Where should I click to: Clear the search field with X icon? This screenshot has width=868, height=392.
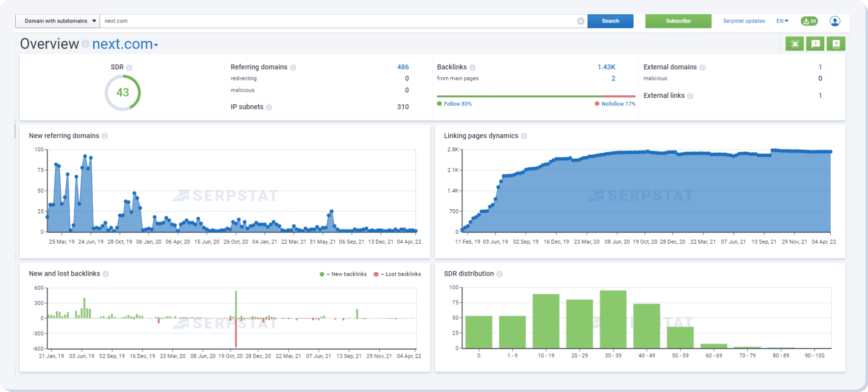tap(581, 21)
